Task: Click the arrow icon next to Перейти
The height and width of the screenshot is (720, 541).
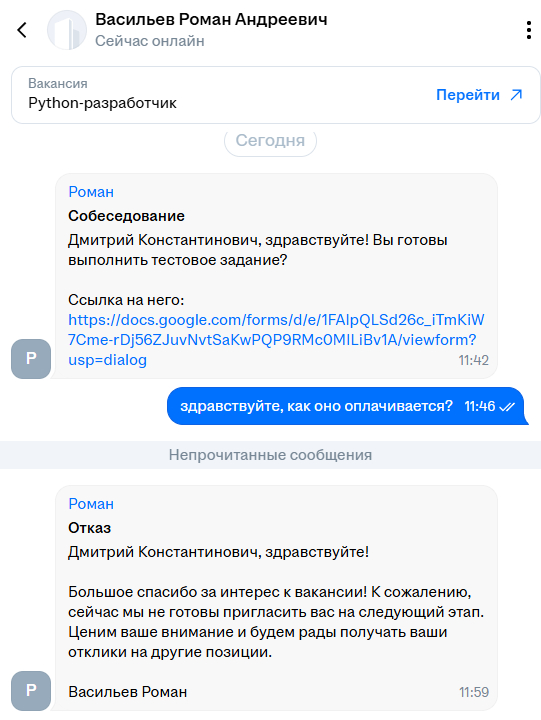Action: click(517, 95)
